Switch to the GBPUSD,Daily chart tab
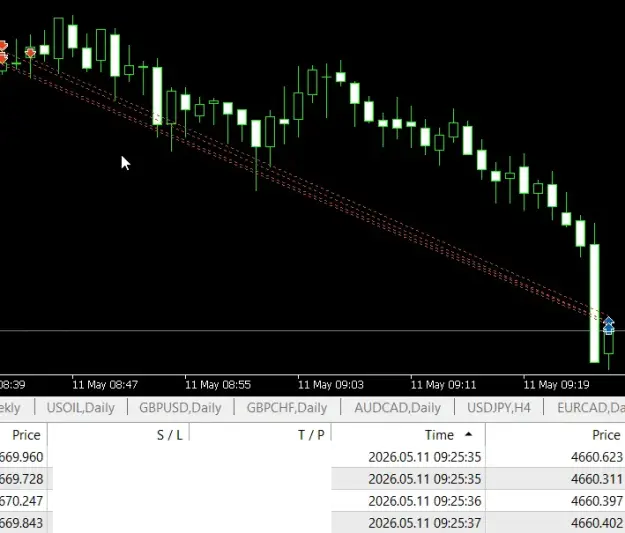Screen dimensions: 625x533 click(180, 407)
